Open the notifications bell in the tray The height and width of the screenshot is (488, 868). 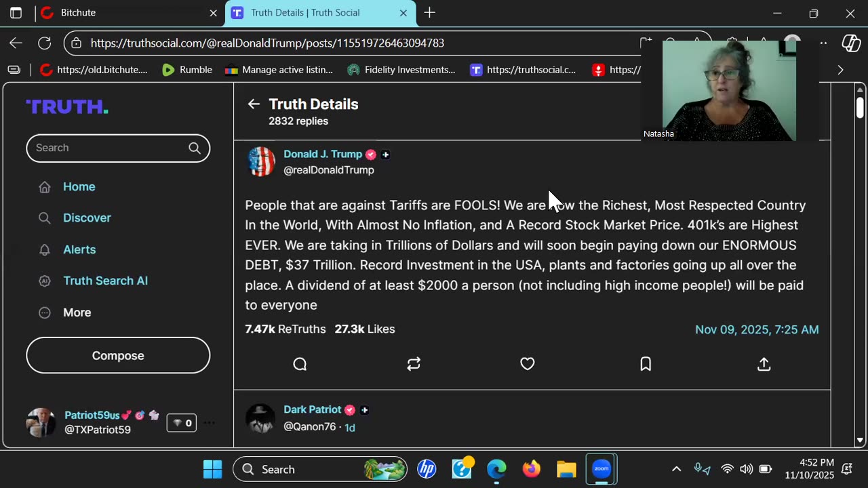click(x=847, y=469)
